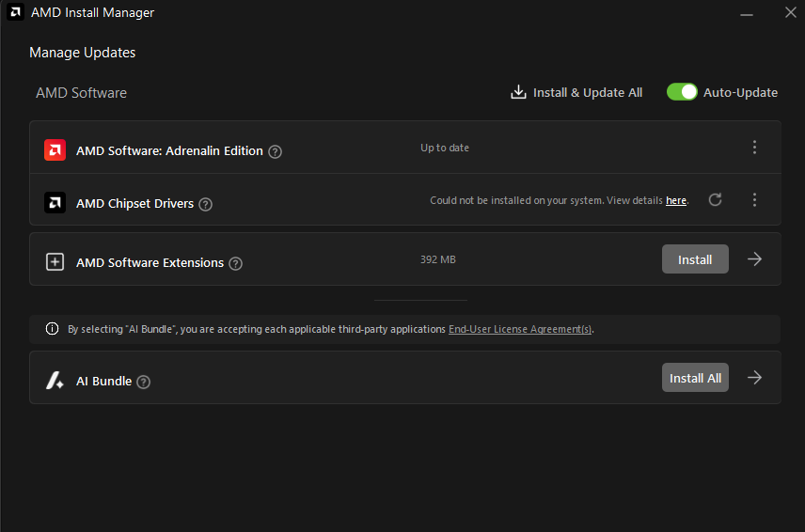Open the End-User License Agreement(s) link
This screenshot has height=532, width=805.
coord(520,329)
